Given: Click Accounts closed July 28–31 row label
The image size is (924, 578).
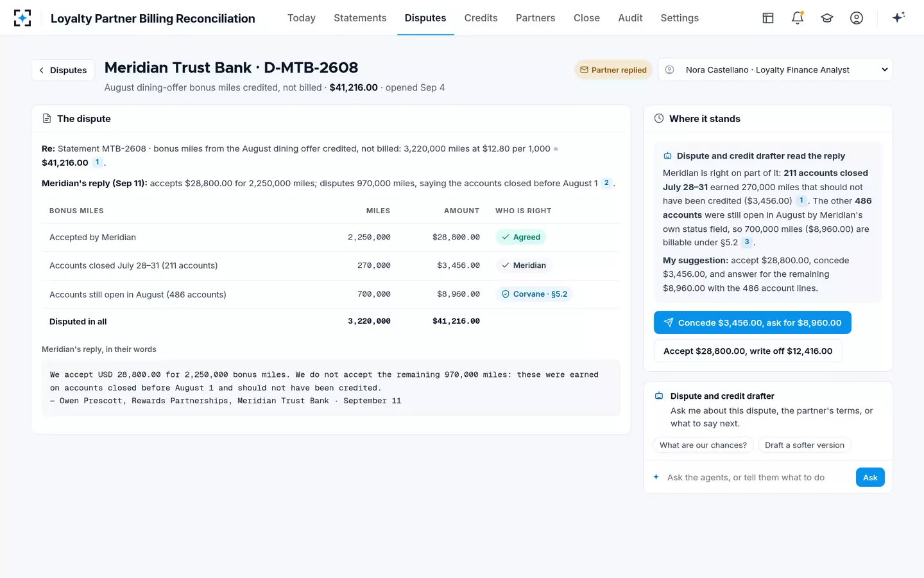Looking at the screenshot, I should [133, 265].
